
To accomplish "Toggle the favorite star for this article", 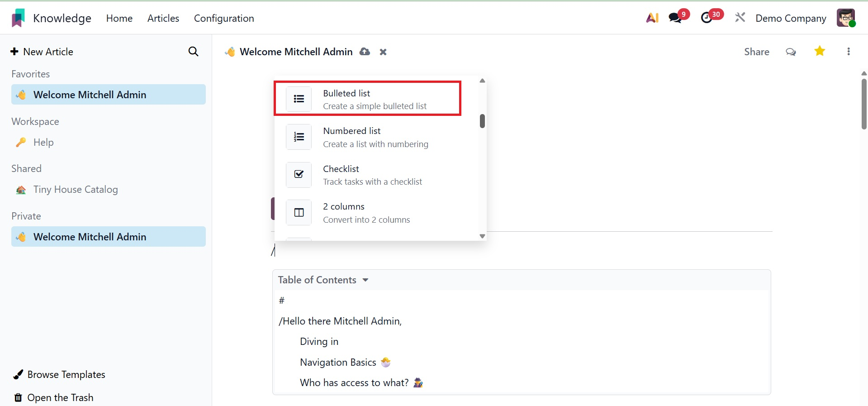I will 820,51.
